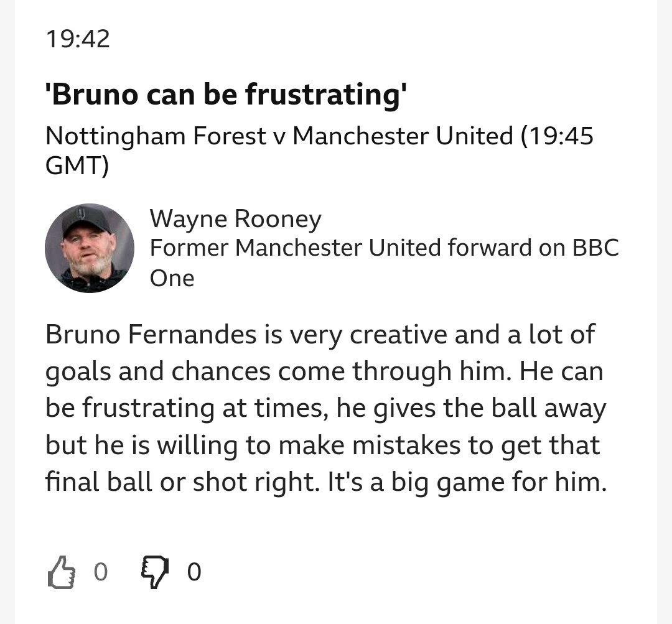Open the 'Bruno can be frustrating' headline
The height and width of the screenshot is (624, 672).
(x=226, y=95)
